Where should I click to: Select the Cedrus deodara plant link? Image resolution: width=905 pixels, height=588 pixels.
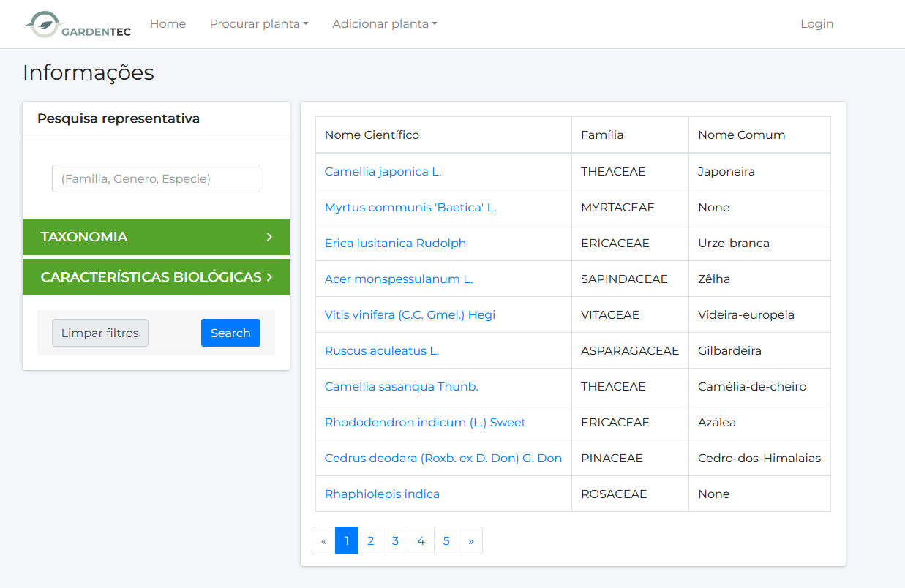pyautogui.click(x=443, y=459)
